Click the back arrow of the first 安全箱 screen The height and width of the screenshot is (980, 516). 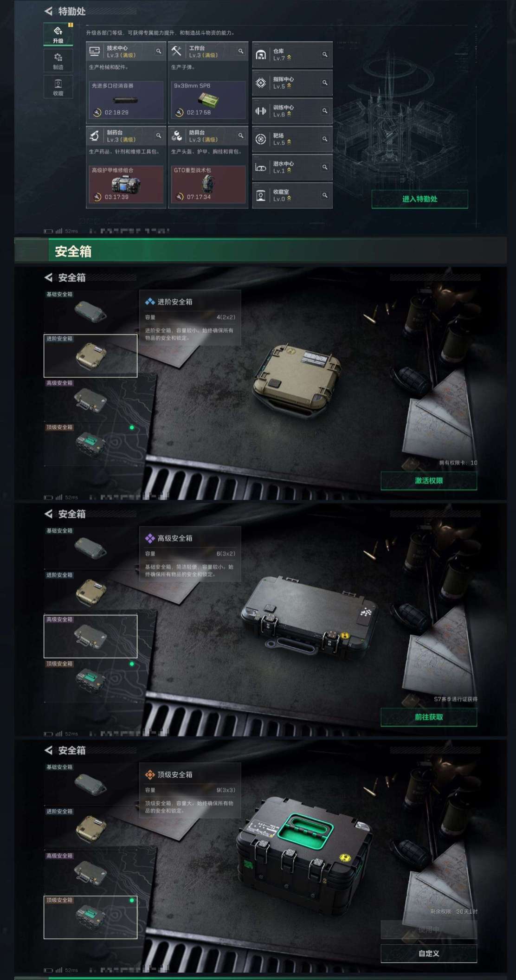[x=48, y=277]
